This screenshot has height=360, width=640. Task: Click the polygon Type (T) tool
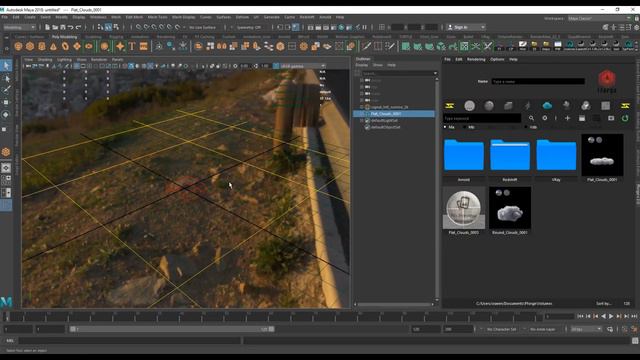(132, 47)
